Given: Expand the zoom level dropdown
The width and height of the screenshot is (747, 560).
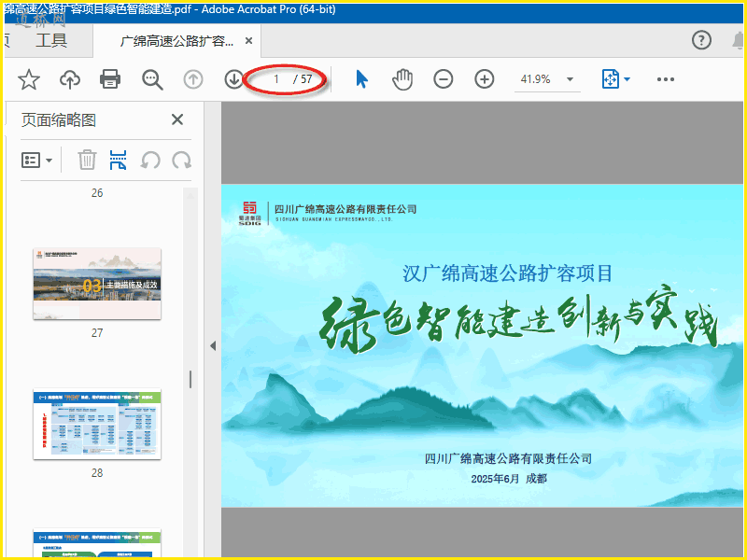Looking at the screenshot, I should (x=570, y=79).
